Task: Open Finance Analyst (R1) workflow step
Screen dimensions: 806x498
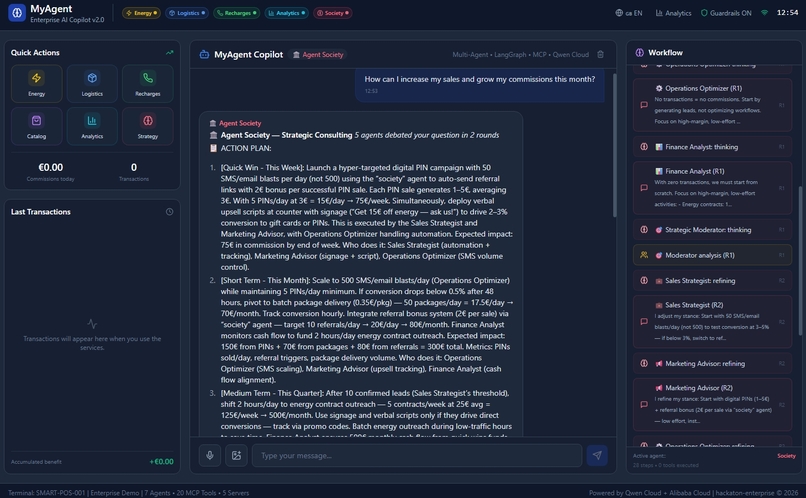Action: [712, 188]
